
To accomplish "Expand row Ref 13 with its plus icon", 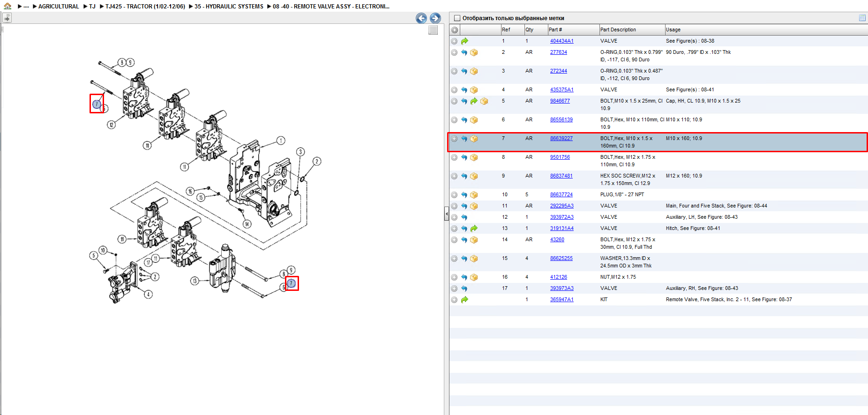I will [x=454, y=229].
